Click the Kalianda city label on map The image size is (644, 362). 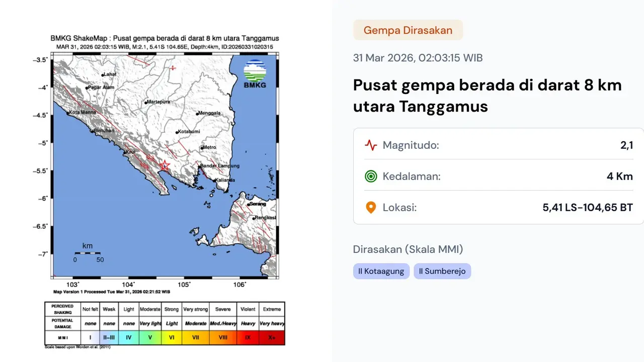225,180
